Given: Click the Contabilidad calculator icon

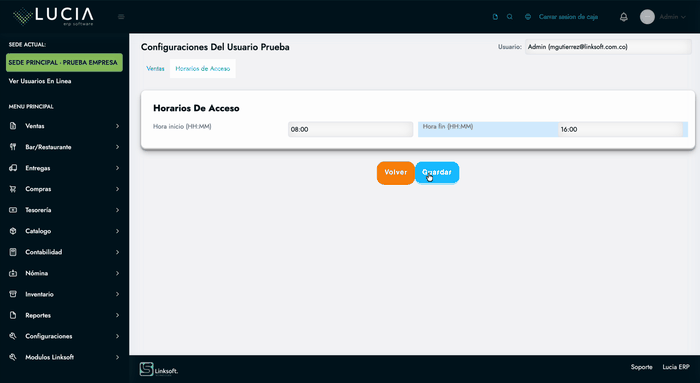Looking at the screenshot, I should click(13, 252).
